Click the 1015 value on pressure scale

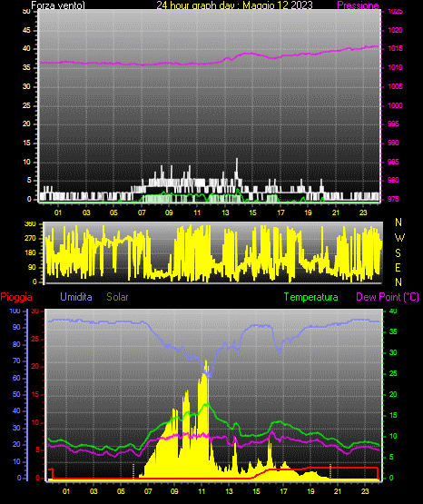tap(395, 48)
